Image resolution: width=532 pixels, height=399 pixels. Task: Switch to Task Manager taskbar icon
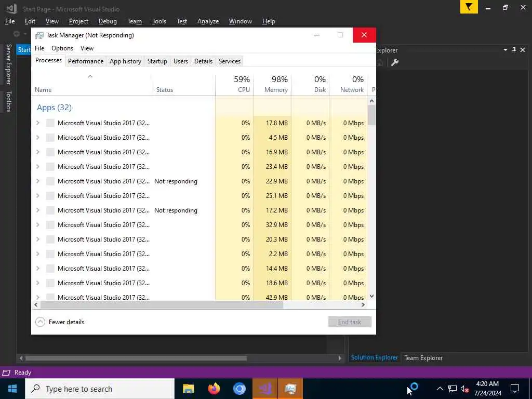point(290,389)
